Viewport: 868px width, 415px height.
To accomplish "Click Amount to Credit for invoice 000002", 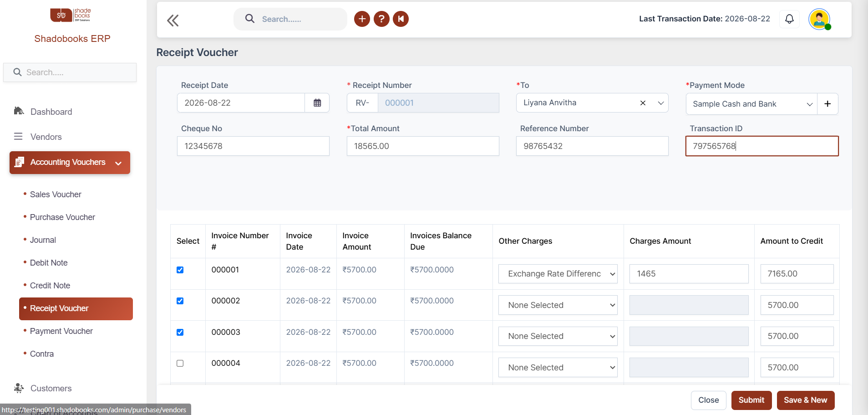I will pos(797,305).
